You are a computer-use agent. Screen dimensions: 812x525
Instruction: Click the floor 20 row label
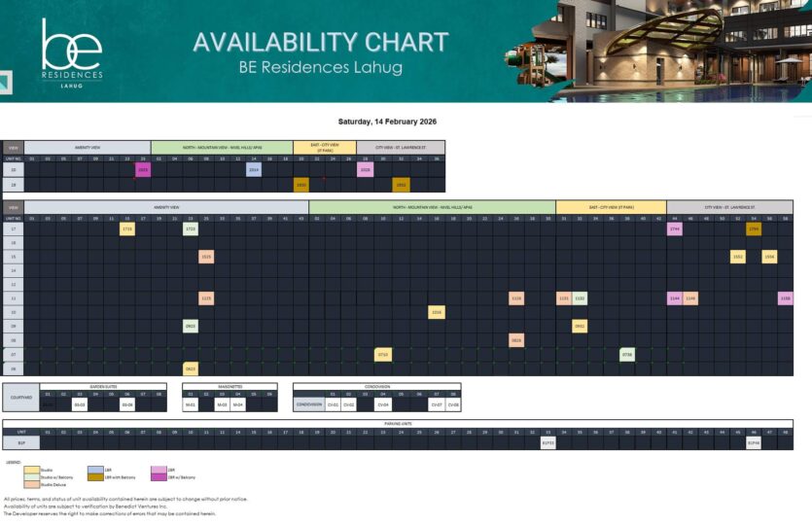[14, 170]
